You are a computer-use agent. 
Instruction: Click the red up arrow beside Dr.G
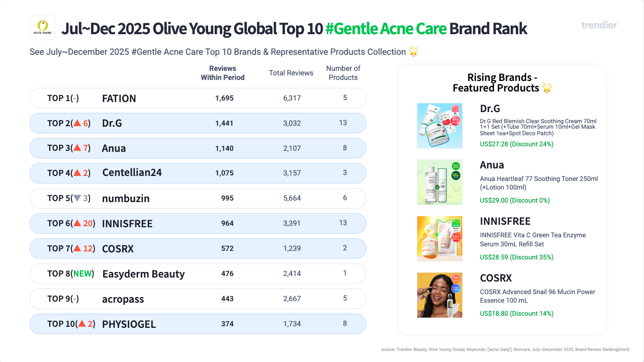point(77,123)
